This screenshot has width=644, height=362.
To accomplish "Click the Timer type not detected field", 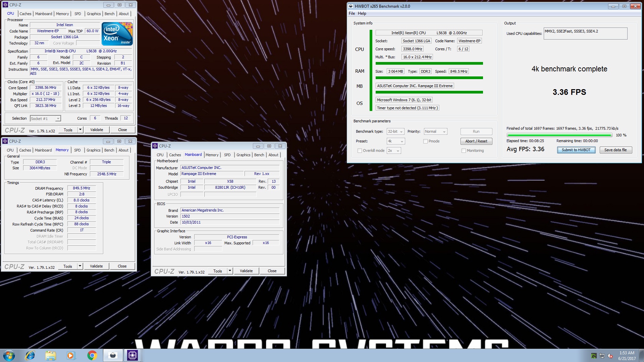I will coord(407,108).
